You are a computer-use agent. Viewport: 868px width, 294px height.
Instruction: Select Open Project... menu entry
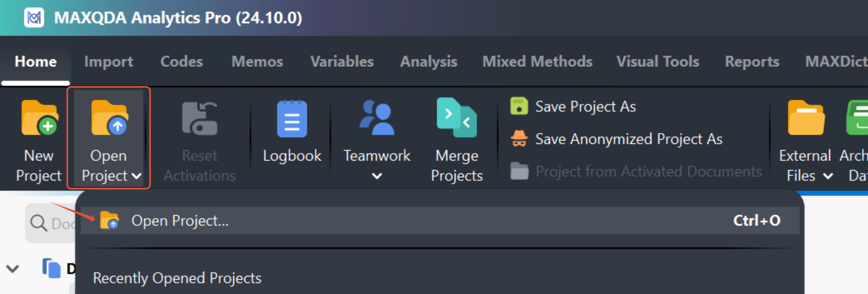[180, 220]
